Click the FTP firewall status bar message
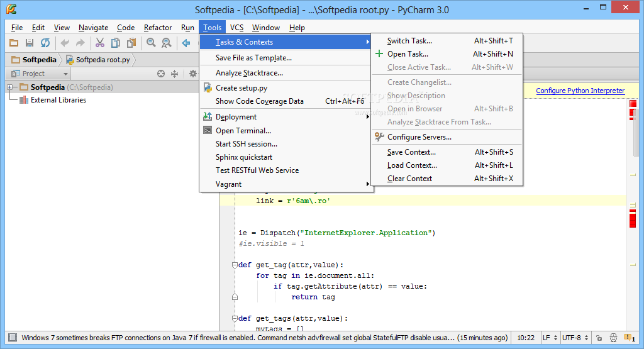 click(265, 338)
